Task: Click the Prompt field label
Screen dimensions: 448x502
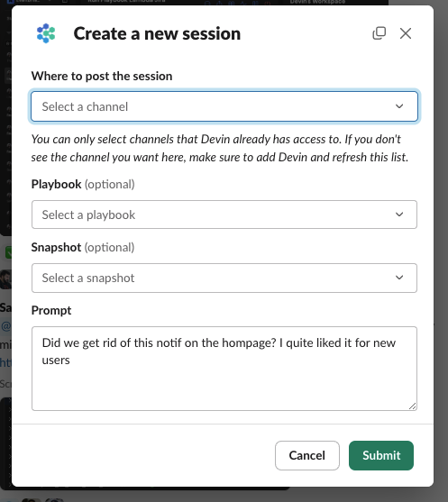Action: point(51,311)
